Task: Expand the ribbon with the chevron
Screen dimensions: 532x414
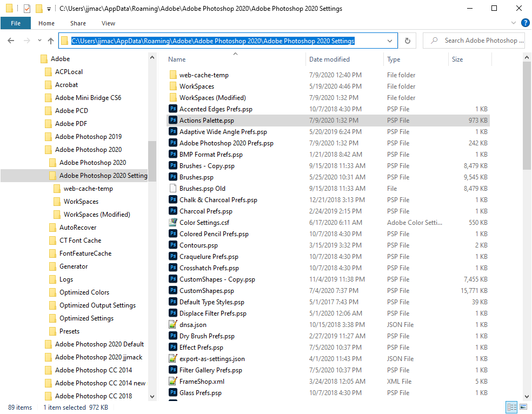Action: (513, 23)
